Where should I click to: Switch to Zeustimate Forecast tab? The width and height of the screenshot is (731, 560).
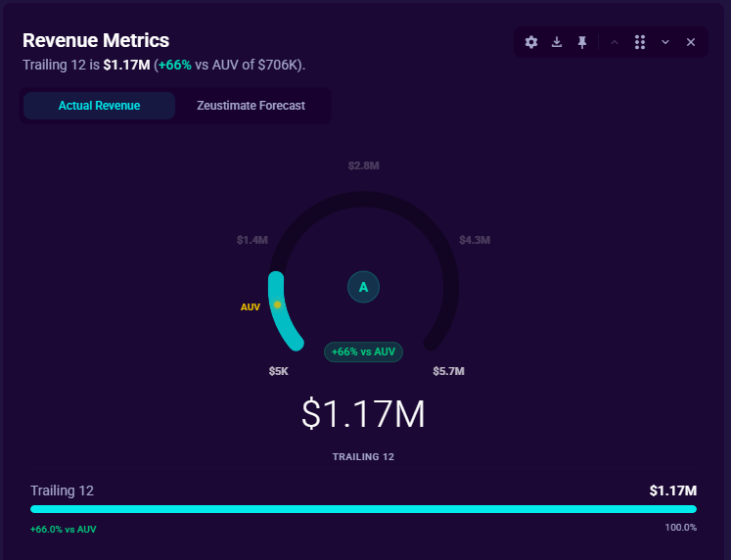(251, 106)
